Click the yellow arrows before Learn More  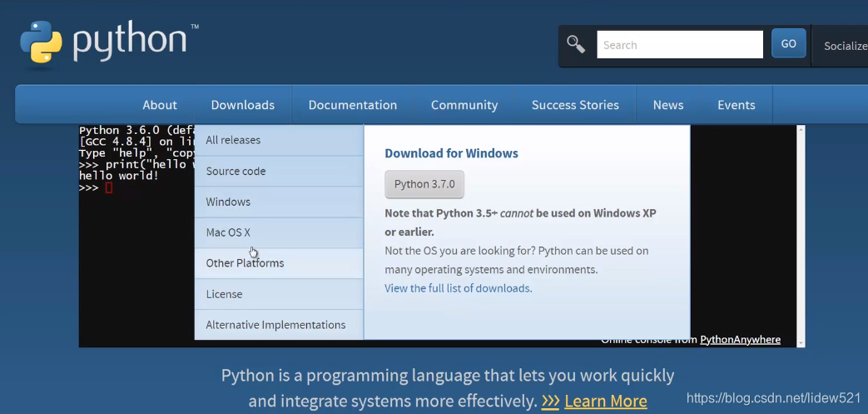coord(550,401)
